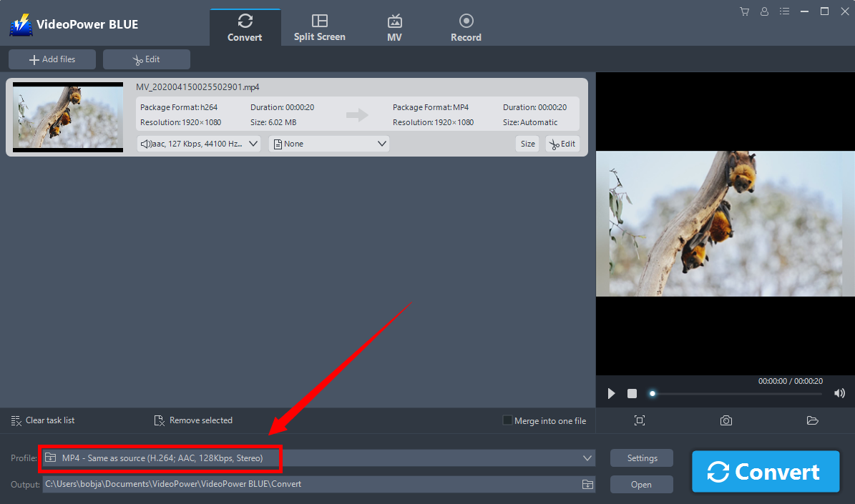
Task: Click the preview playback seek slider
Action: [737, 393]
